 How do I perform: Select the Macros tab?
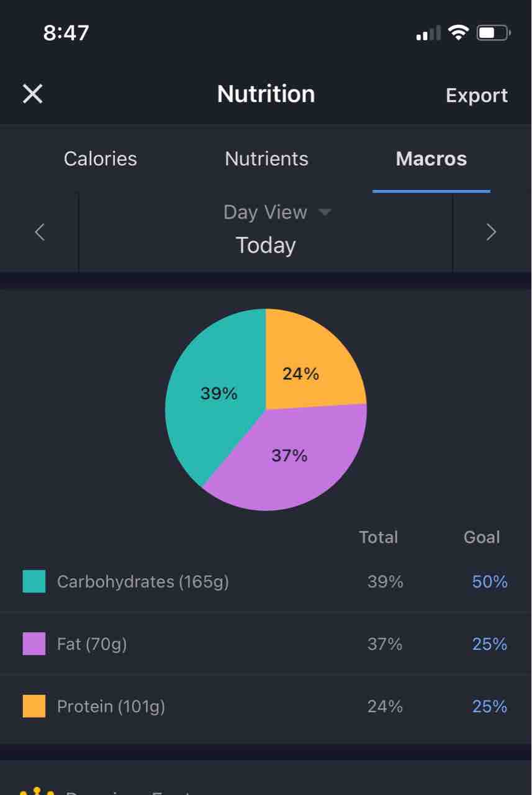pyautogui.click(x=431, y=159)
